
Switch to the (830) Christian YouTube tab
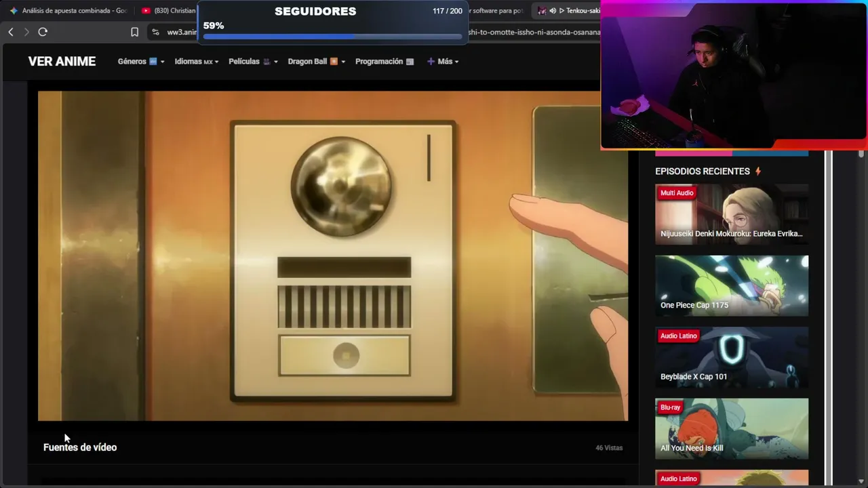pyautogui.click(x=167, y=11)
